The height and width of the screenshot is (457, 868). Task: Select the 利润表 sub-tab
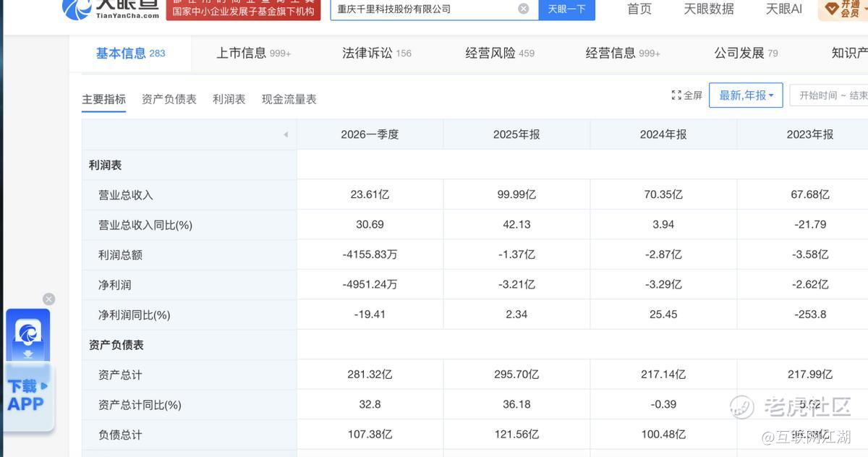(229, 99)
